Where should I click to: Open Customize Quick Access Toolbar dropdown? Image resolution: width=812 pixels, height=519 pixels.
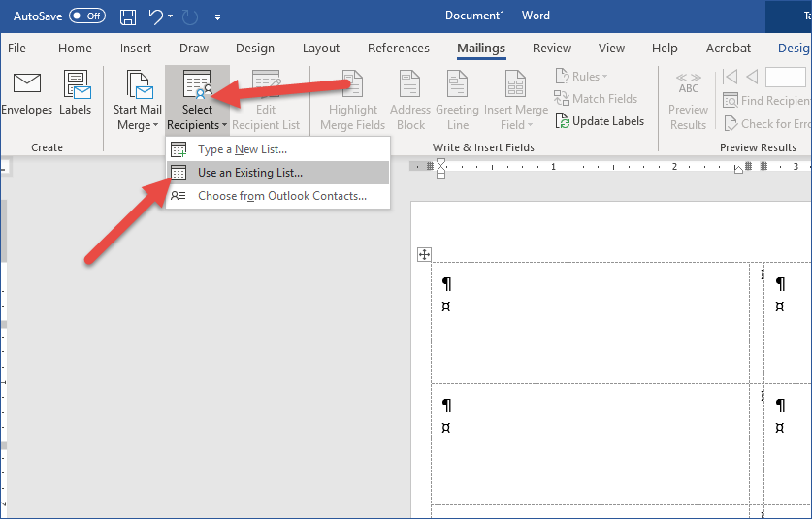coord(218,17)
